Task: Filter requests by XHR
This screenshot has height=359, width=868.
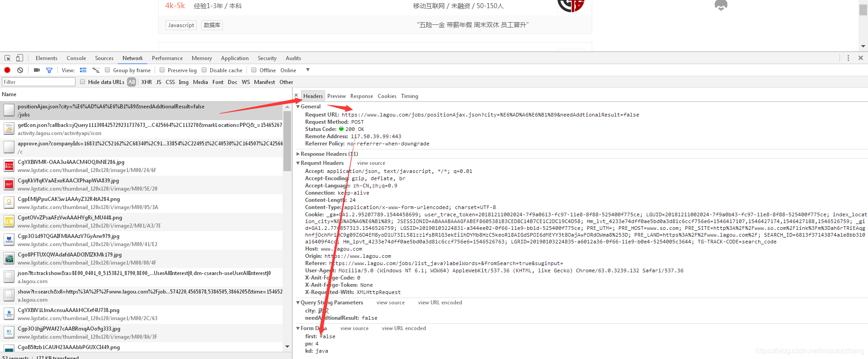Action: point(146,82)
